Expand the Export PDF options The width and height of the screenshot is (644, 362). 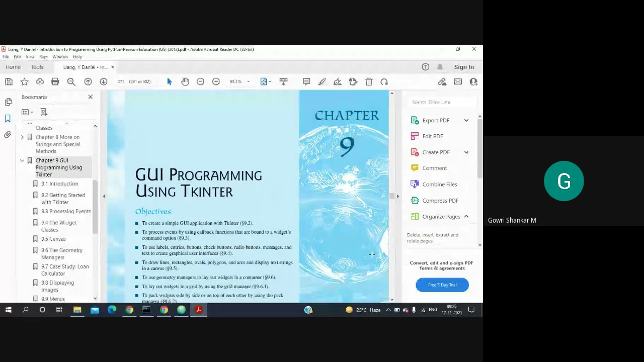coord(466,121)
